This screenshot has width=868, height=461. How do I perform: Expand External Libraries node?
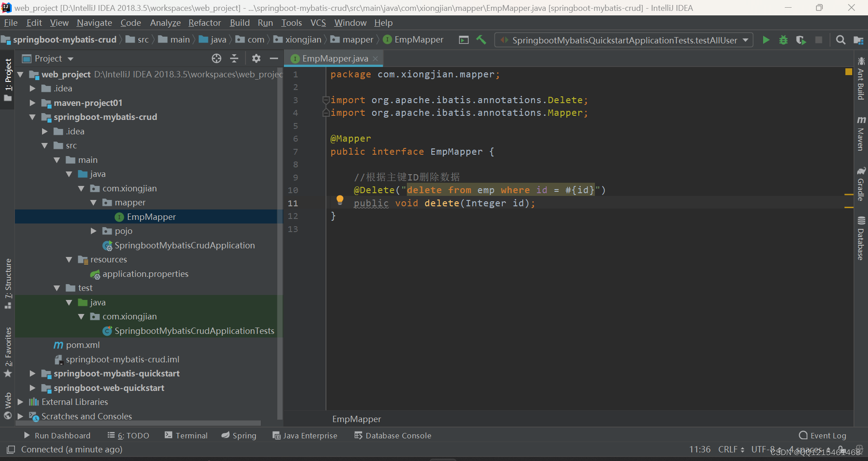[20, 402]
